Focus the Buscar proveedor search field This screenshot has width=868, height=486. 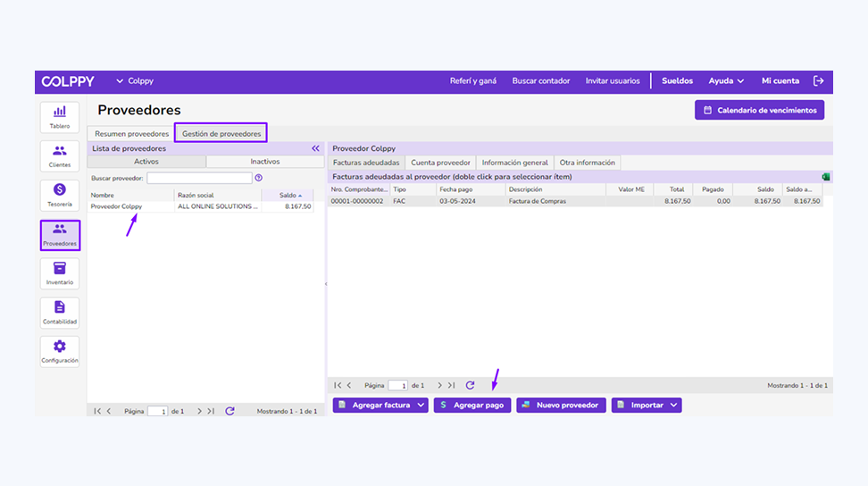(199, 178)
